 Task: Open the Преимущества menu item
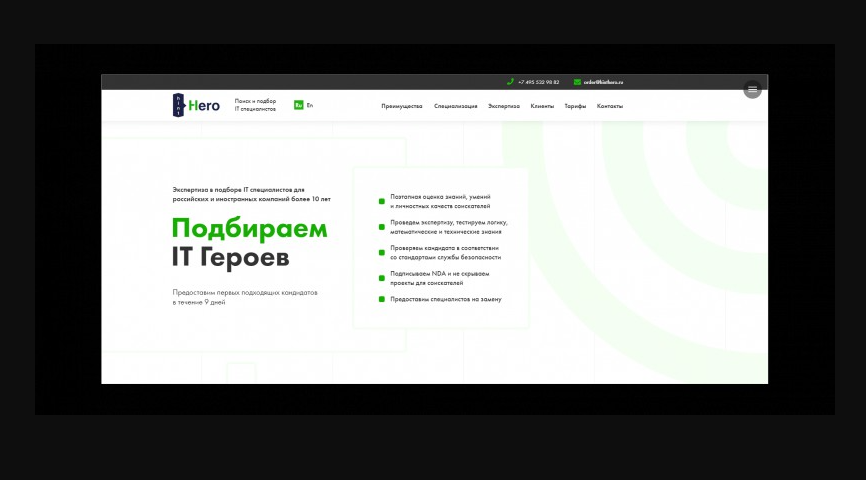click(402, 106)
